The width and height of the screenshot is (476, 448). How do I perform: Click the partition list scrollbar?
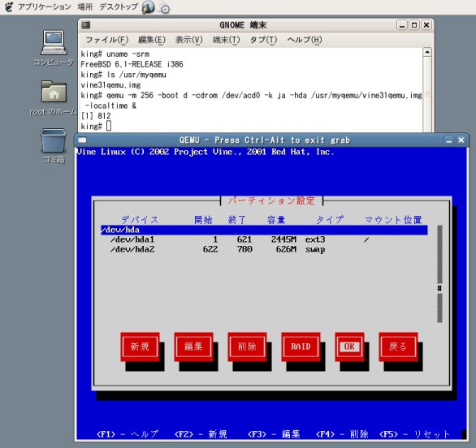[x=439, y=274]
